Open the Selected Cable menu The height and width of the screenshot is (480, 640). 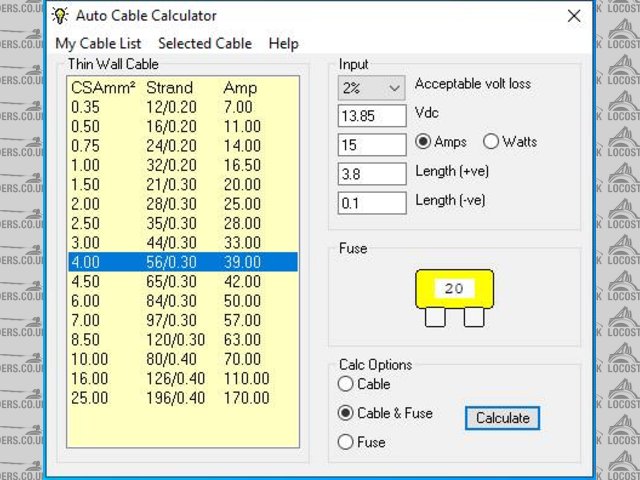205,43
